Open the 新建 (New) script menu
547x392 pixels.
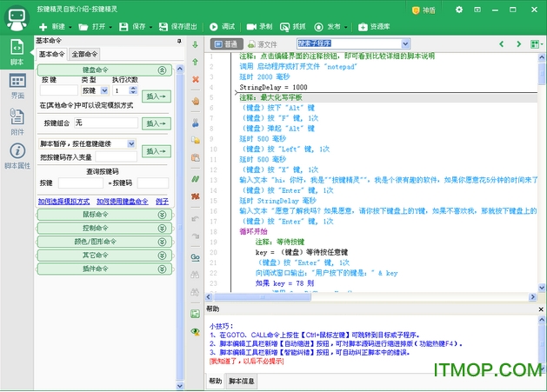(x=52, y=27)
